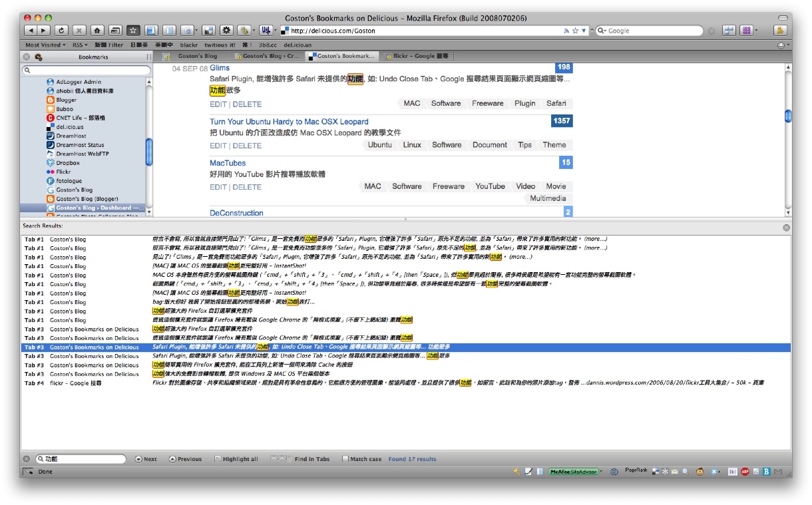Image resolution: width=812 pixels, height=505 pixels.
Task: Click the 1357 saves count badge
Action: coord(562,121)
